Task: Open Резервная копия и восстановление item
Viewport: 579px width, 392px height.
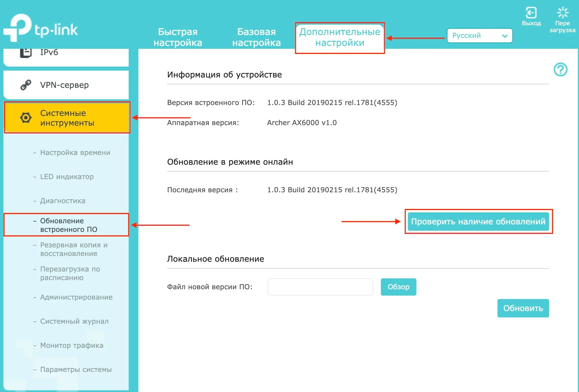Action: coord(74,249)
